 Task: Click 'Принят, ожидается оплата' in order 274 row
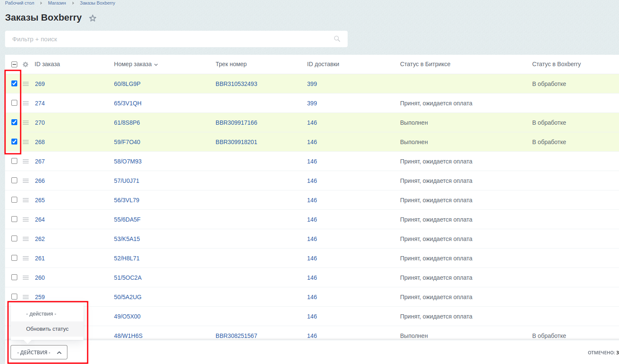436,103
